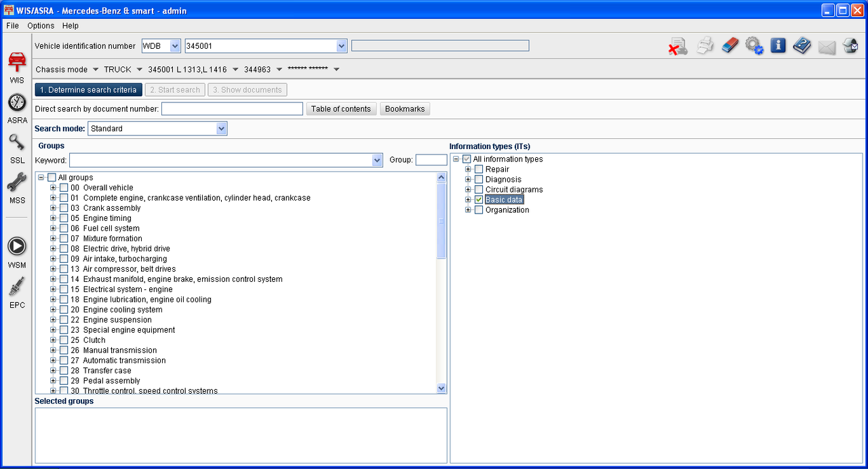Open the Chassis mode dropdown
868x469 pixels.
click(x=95, y=69)
